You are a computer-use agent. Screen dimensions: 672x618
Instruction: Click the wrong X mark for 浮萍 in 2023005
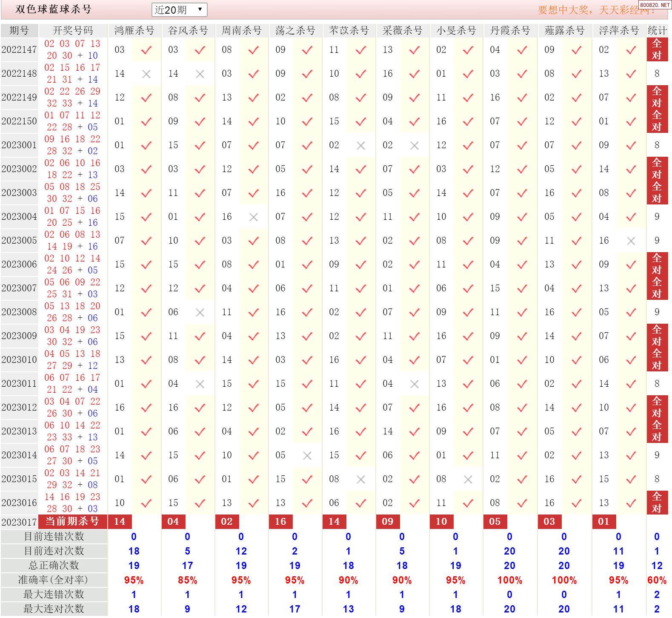pyautogui.click(x=631, y=241)
